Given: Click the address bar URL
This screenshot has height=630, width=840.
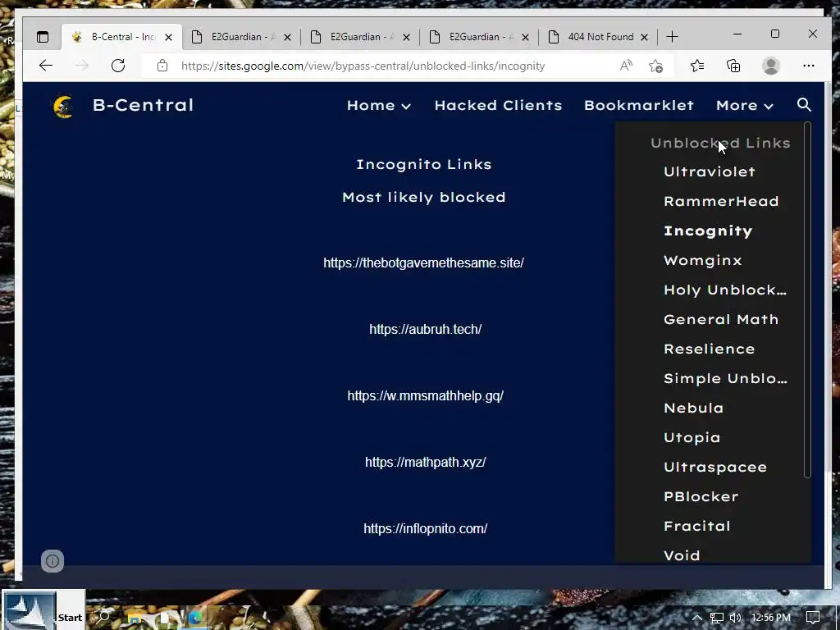Looking at the screenshot, I should pyautogui.click(x=363, y=66).
